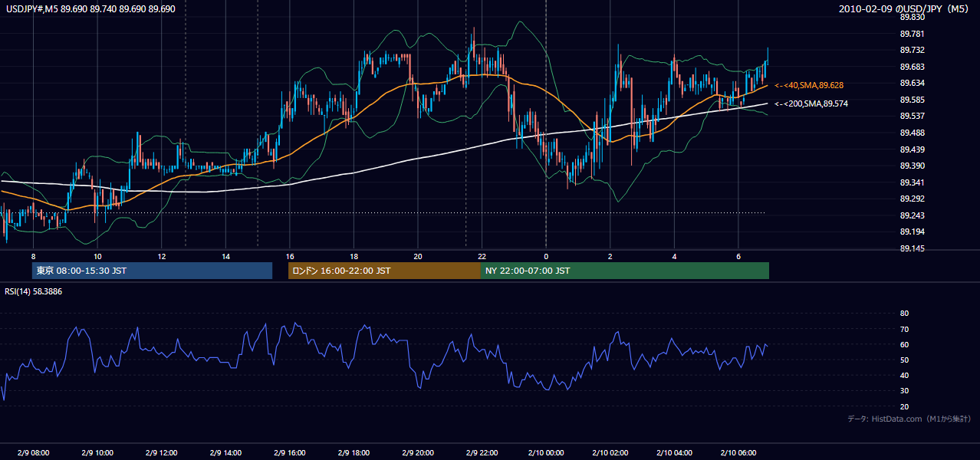Click time axis label 2/9 10:00
The image size is (980, 460).
pos(97,453)
